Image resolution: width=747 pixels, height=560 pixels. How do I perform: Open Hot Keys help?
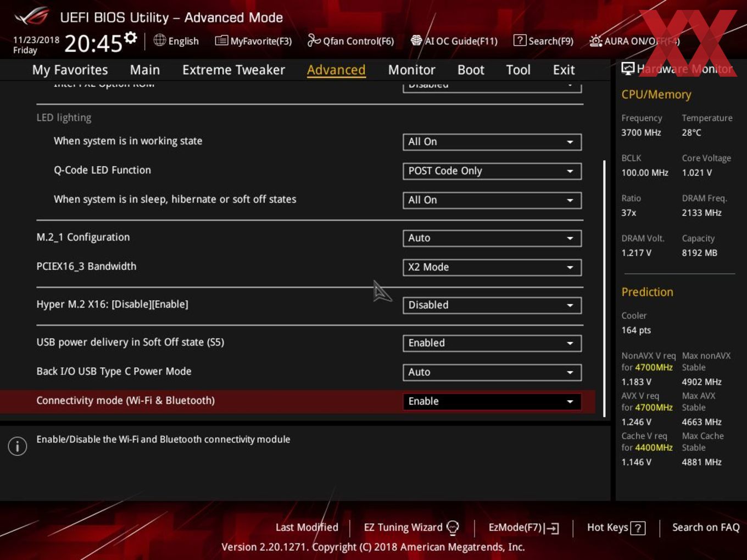point(616,528)
